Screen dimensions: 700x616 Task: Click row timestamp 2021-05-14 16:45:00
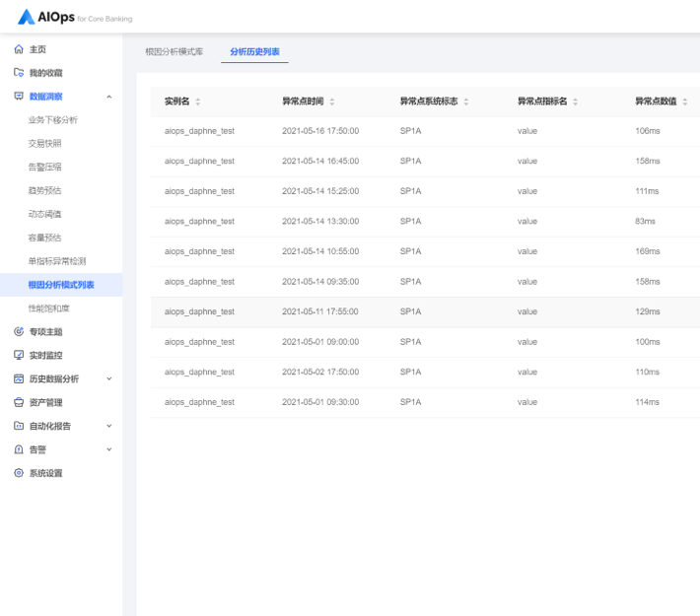click(x=320, y=161)
